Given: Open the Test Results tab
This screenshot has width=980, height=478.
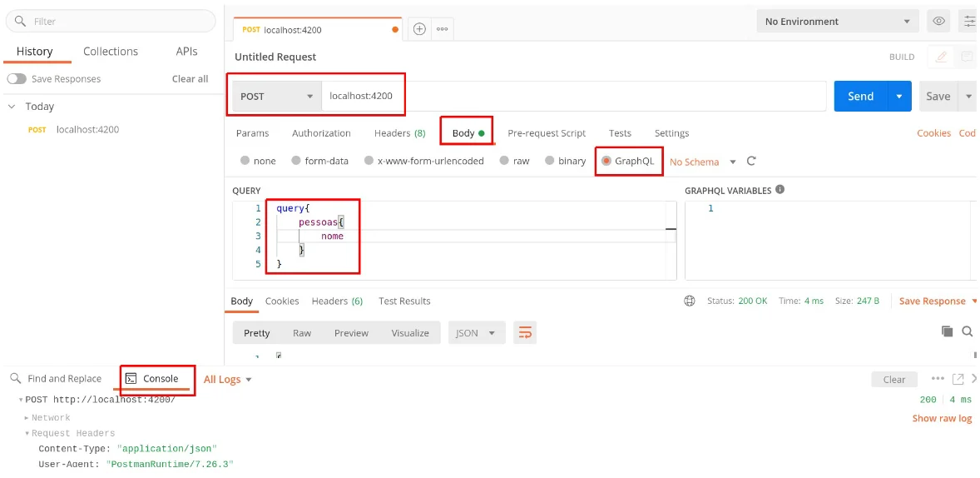Looking at the screenshot, I should click(404, 301).
